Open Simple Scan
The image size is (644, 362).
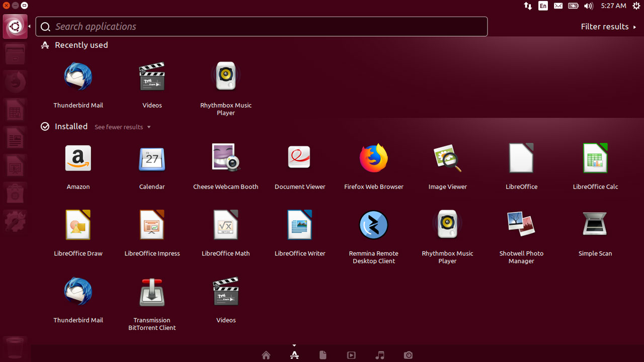point(595,225)
